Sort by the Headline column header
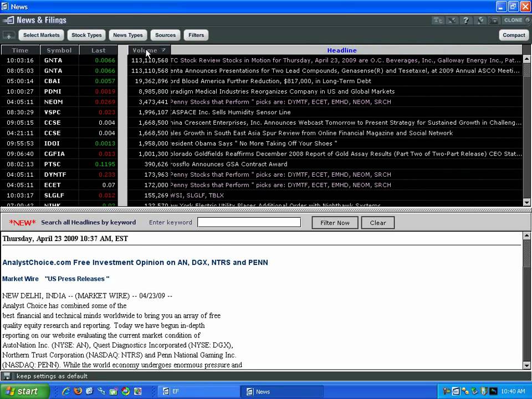 (346, 50)
